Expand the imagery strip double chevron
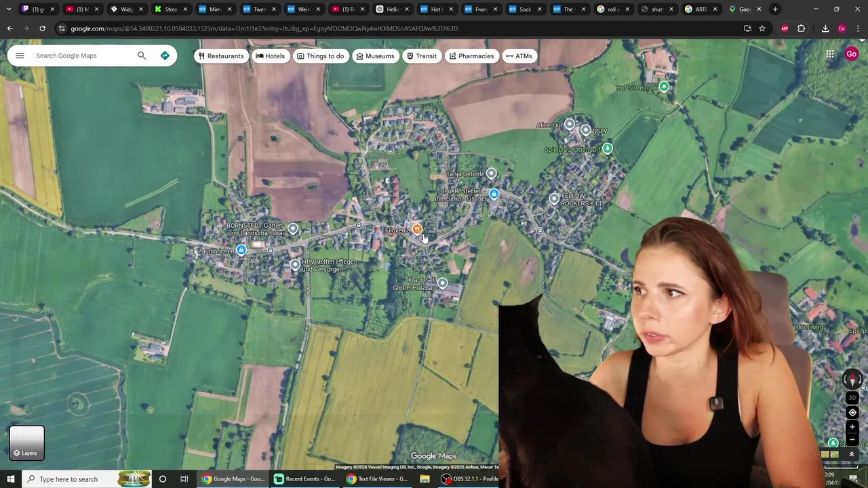Viewport: 868px width, 488px height. click(x=852, y=454)
